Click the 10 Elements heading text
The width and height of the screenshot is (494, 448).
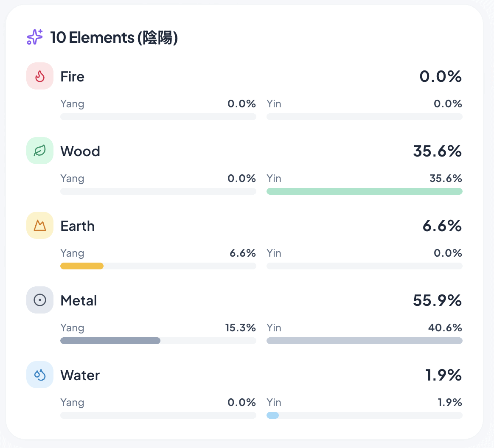[x=114, y=38]
